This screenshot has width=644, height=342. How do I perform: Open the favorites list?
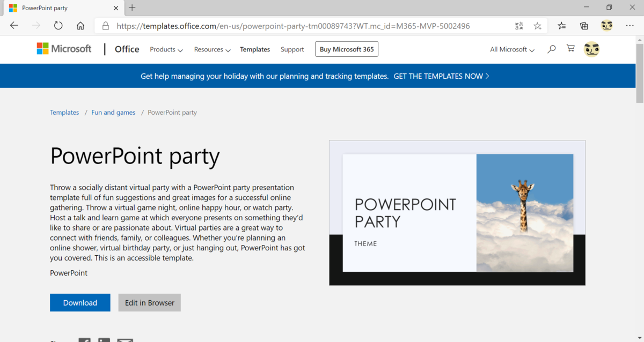tap(562, 26)
